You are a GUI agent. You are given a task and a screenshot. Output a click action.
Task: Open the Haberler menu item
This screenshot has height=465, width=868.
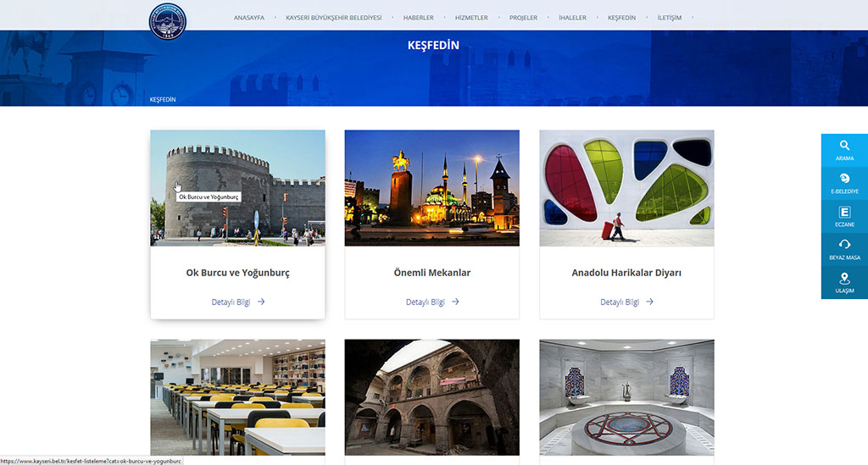[418, 18]
